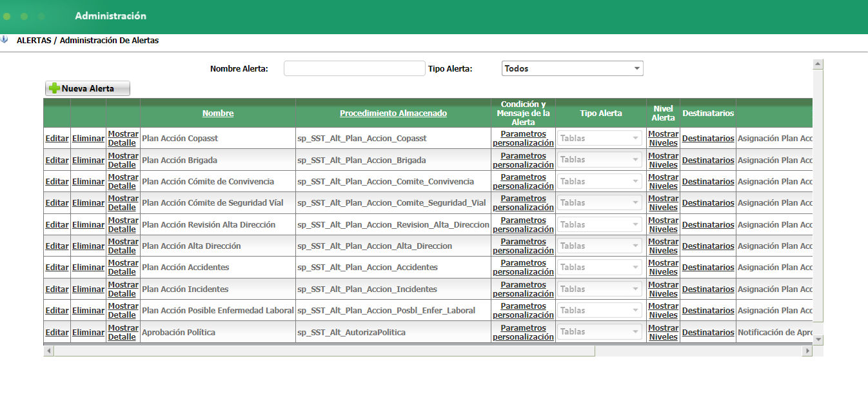Open Tipo Alerta dropdown for Plan Acción Accidentes
This screenshot has width=868, height=410.
point(600,267)
